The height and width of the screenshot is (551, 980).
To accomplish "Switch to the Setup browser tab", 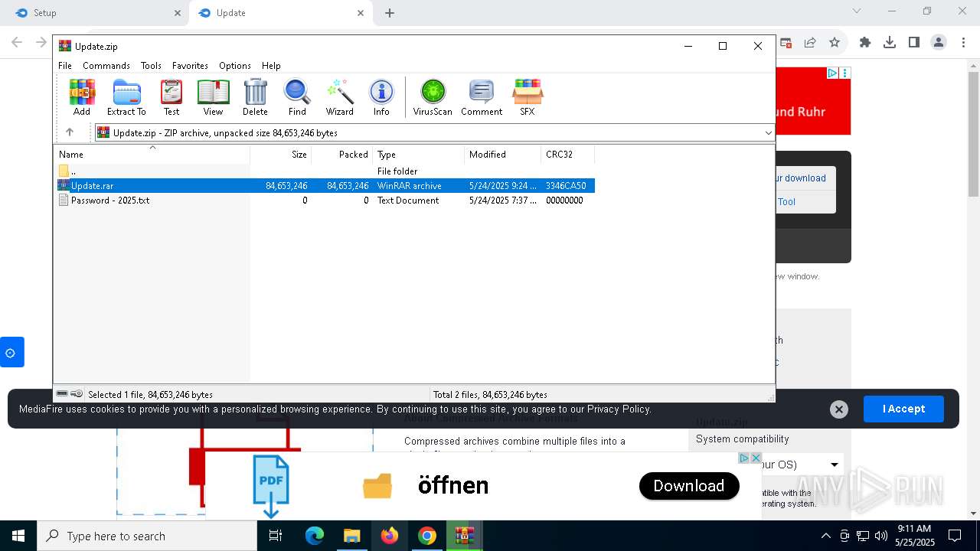I will tap(96, 13).
